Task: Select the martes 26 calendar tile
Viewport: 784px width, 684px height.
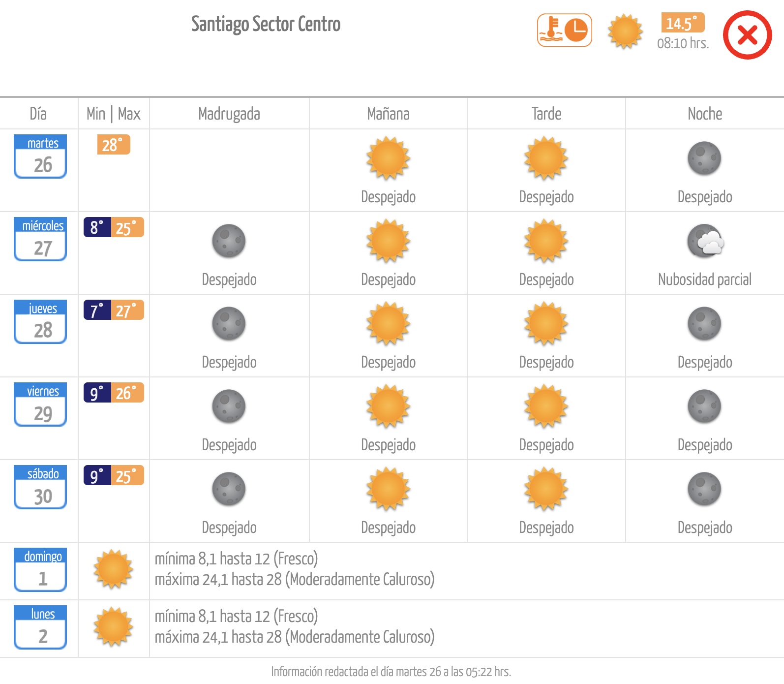Action: (x=40, y=156)
